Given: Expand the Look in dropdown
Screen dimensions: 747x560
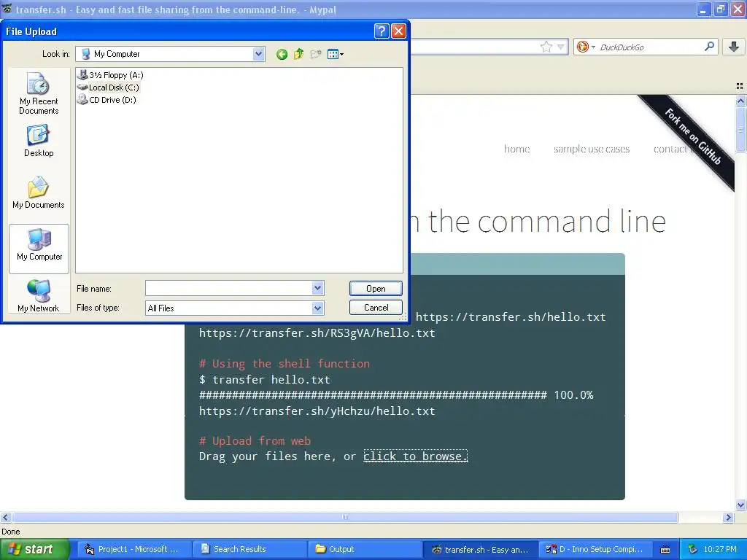Looking at the screenshot, I should click(x=259, y=54).
